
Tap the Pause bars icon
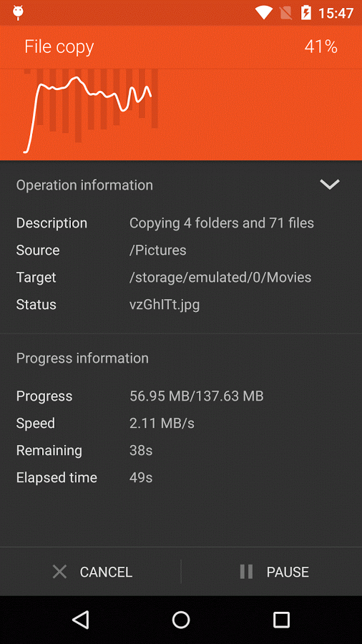tap(246, 572)
